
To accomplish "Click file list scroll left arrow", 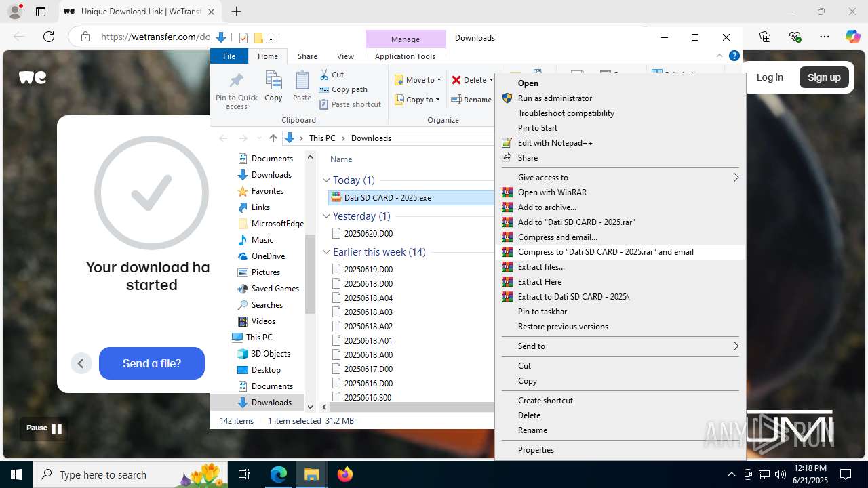I will coord(325,407).
